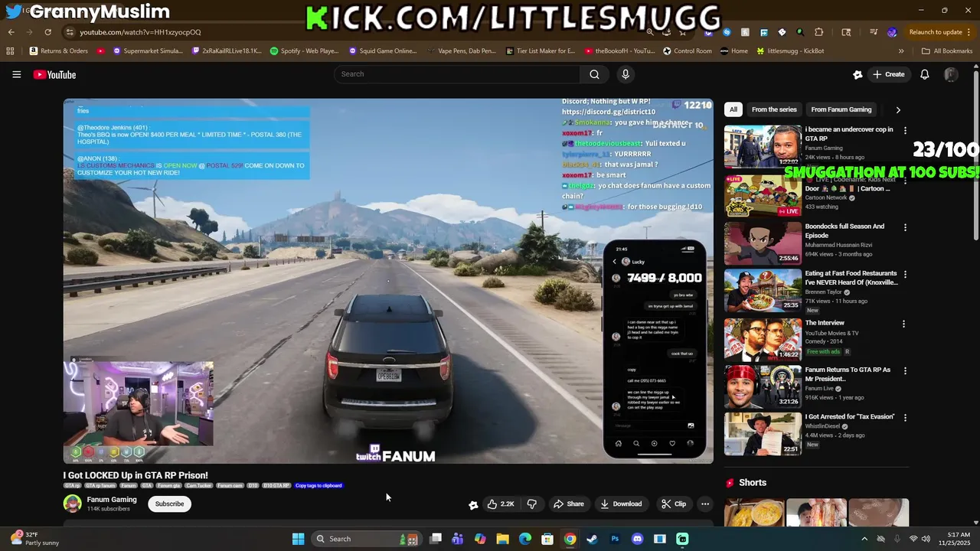This screenshot has width=980, height=551.
Task: Select the All filter chip
Action: coord(733,109)
